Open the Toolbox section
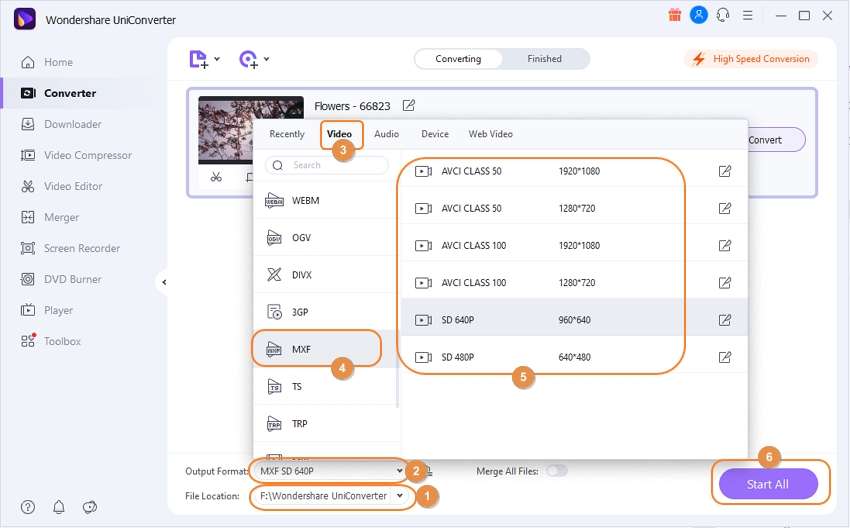The width and height of the screenshot is (850, 528). pos(50,341)
